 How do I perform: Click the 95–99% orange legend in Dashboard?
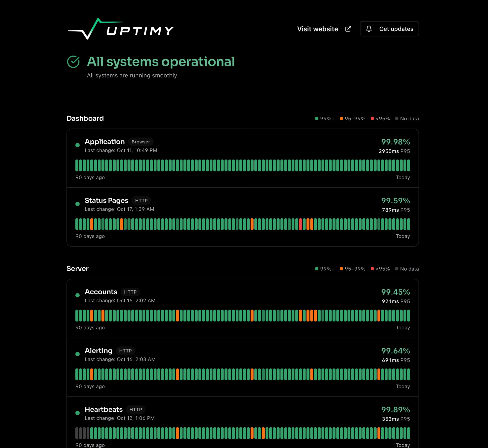click(352, 118)
